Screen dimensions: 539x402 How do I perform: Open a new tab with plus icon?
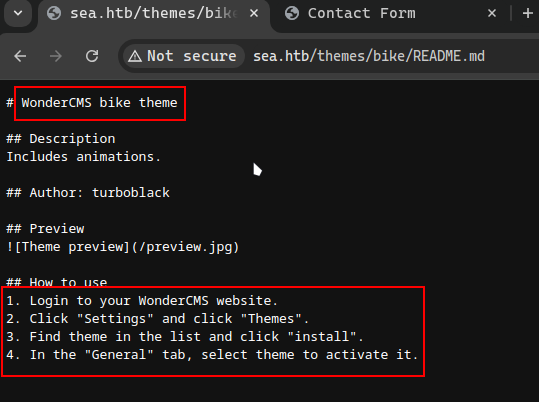pyautogui.click(x=528, y=13)
